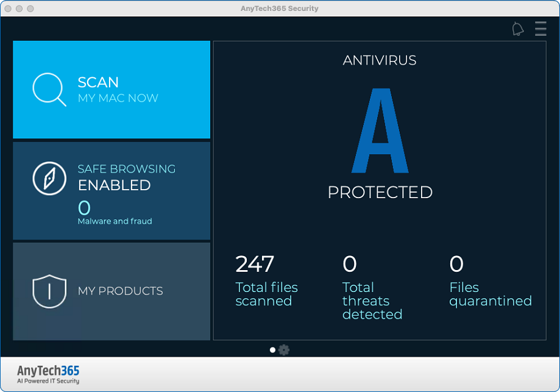This screenshot has width=560, height=392.
Task: Click the Total threats detected label
Action: point(372,301)
